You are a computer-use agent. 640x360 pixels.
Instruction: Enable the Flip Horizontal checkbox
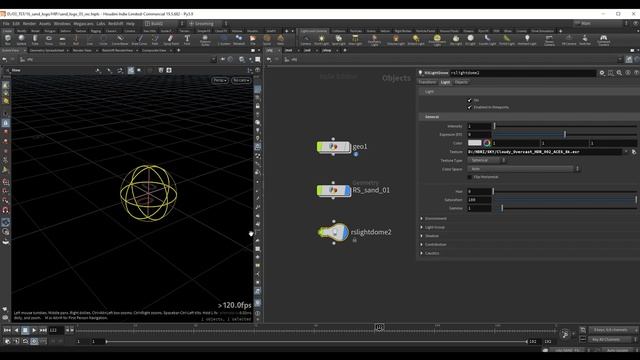[469, 177]
